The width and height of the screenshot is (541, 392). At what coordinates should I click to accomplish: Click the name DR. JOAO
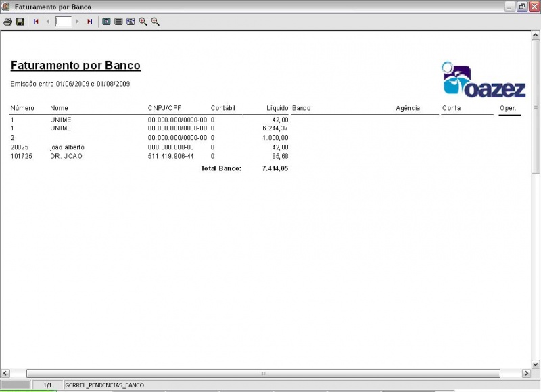(66, 157)
